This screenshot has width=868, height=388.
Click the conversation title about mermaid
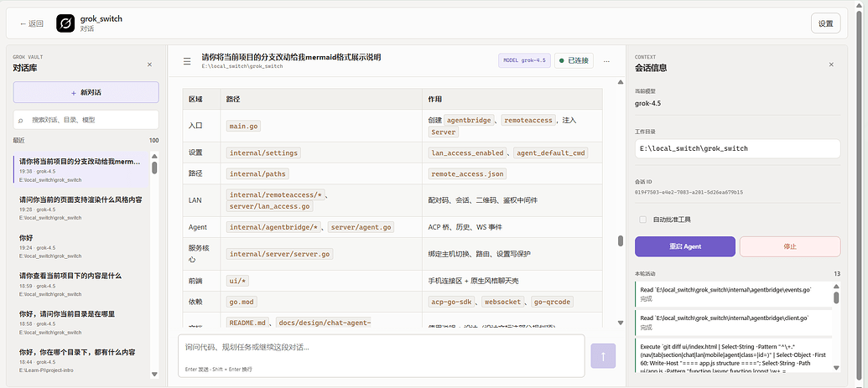click(x=291, y=57)
